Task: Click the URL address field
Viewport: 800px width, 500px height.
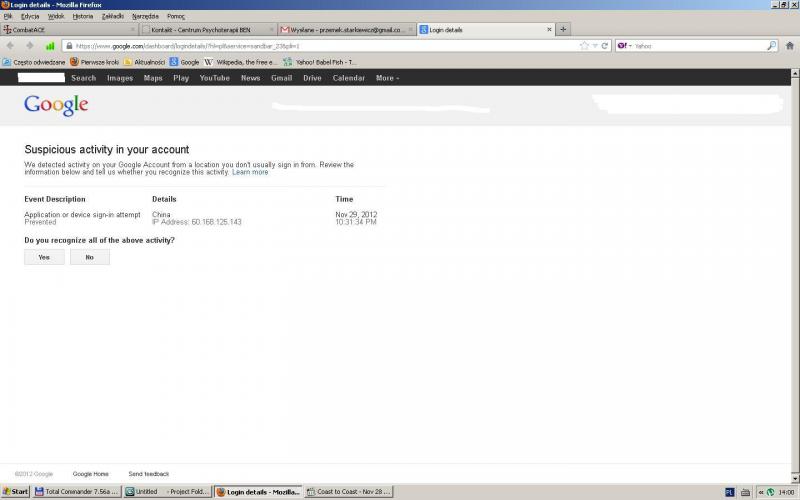Action: (327, 46)
